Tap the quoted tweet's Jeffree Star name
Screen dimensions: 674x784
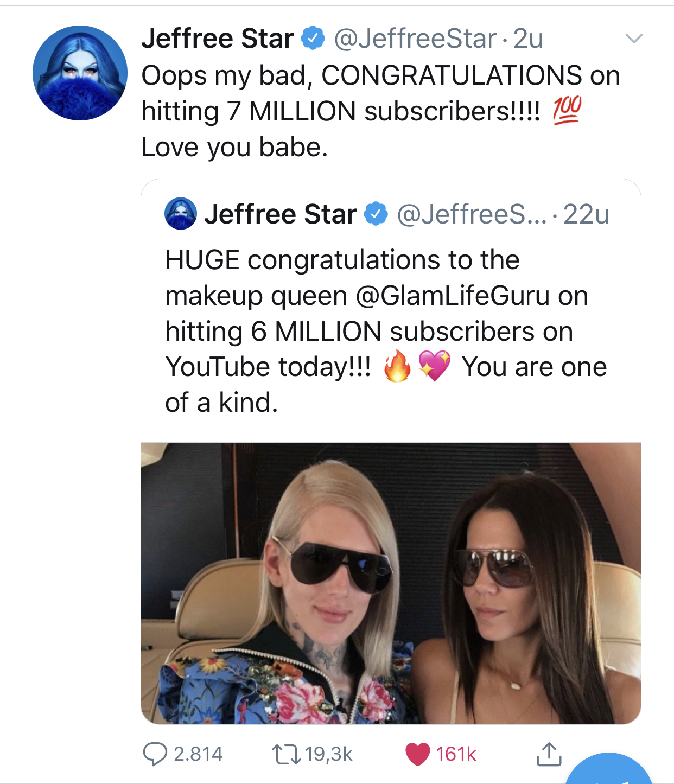[x=280, y=214]
